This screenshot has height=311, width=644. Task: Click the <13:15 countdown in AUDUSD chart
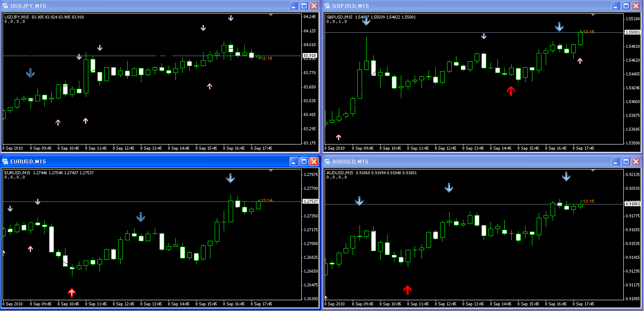click(588, 201)
